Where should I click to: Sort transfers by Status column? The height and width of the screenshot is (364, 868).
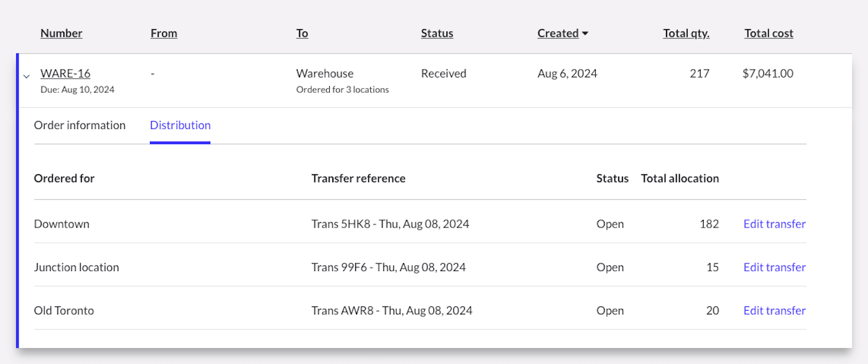tap(436, 33)
